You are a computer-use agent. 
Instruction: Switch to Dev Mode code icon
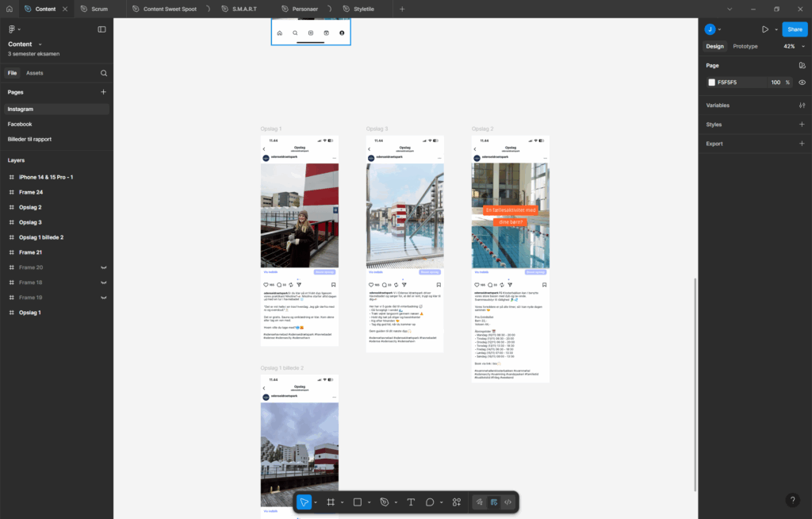click(508, 502)
